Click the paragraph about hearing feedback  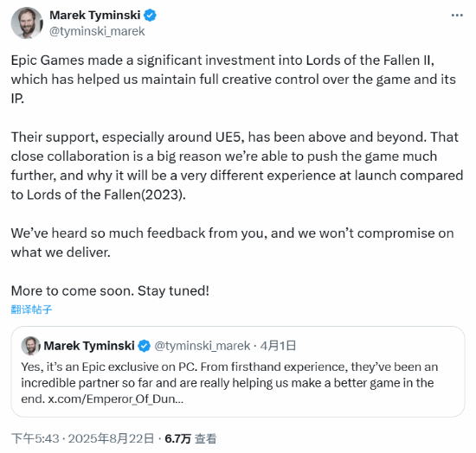[233, 243]
